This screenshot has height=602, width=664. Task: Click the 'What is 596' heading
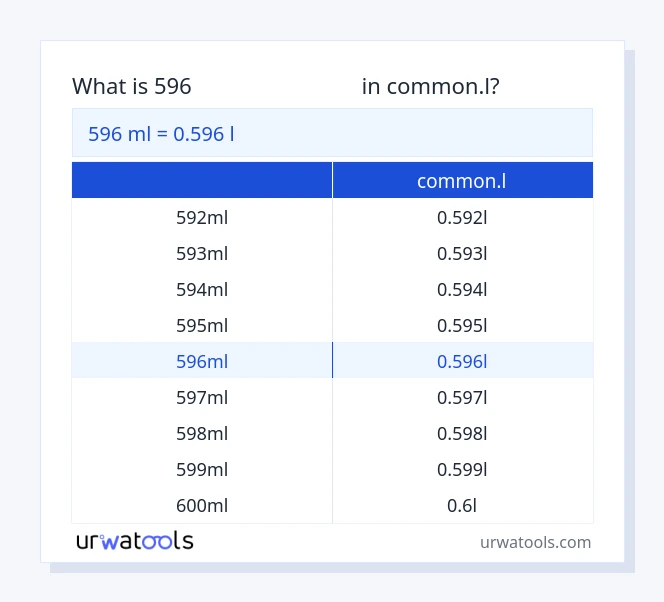[132, 87]
